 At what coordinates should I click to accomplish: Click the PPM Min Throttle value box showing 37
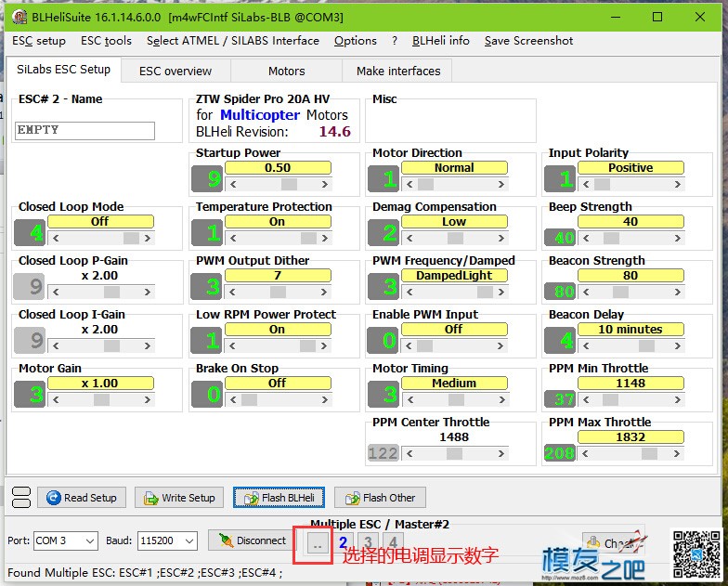[560, 399]
